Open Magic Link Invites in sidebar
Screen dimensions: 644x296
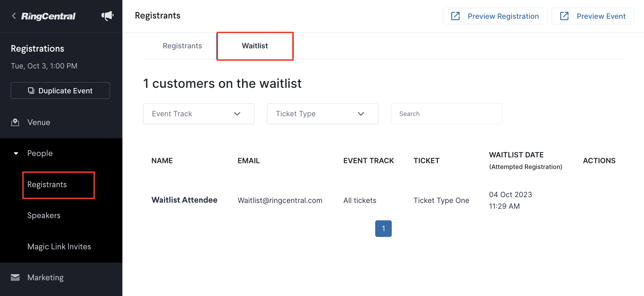tap(59, 247)
